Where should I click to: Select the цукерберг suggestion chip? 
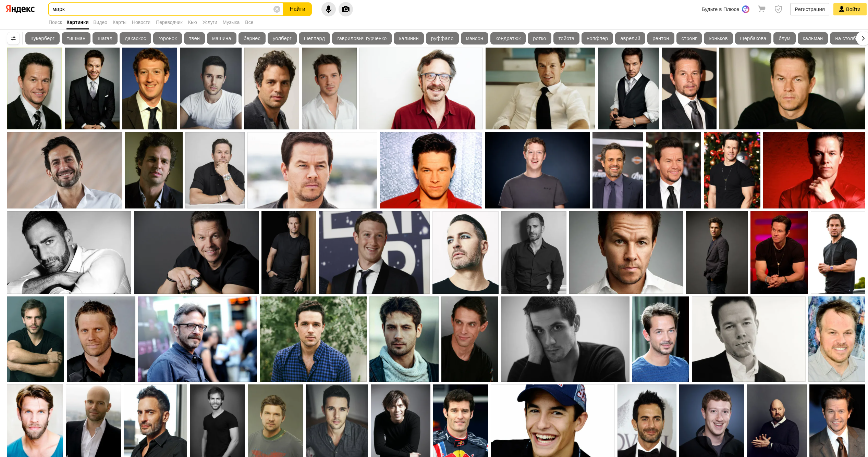[42, 38]
